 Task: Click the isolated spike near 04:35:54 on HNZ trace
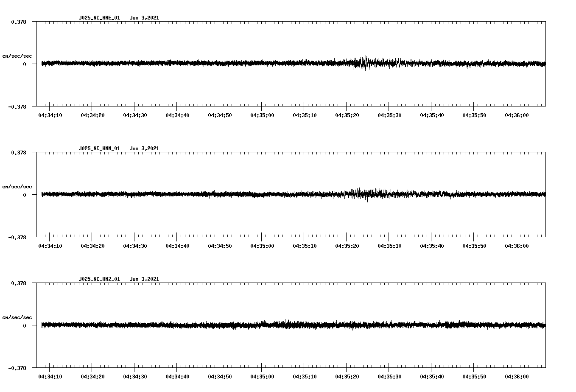491,322
